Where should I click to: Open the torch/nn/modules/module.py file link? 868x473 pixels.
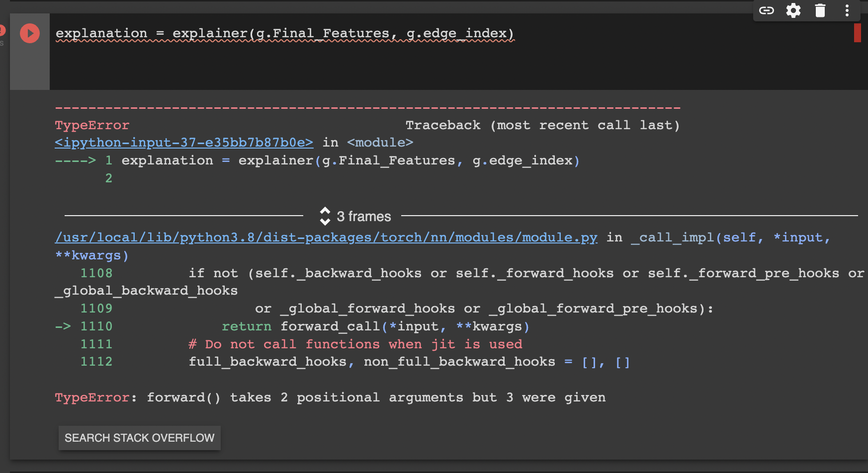coord(326,237)
